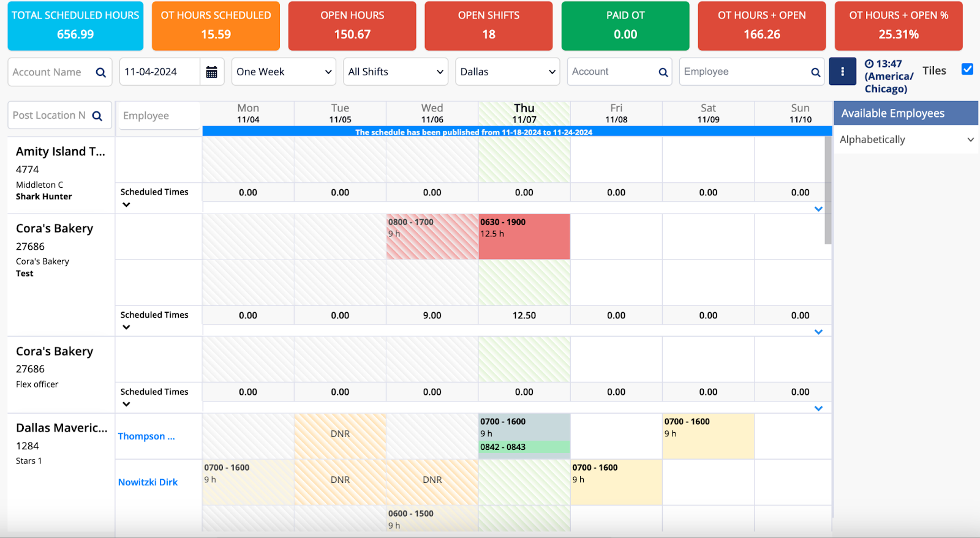Open the Dallas location dropdown
Screen dimensions: 980x538
tap(507, 72)
